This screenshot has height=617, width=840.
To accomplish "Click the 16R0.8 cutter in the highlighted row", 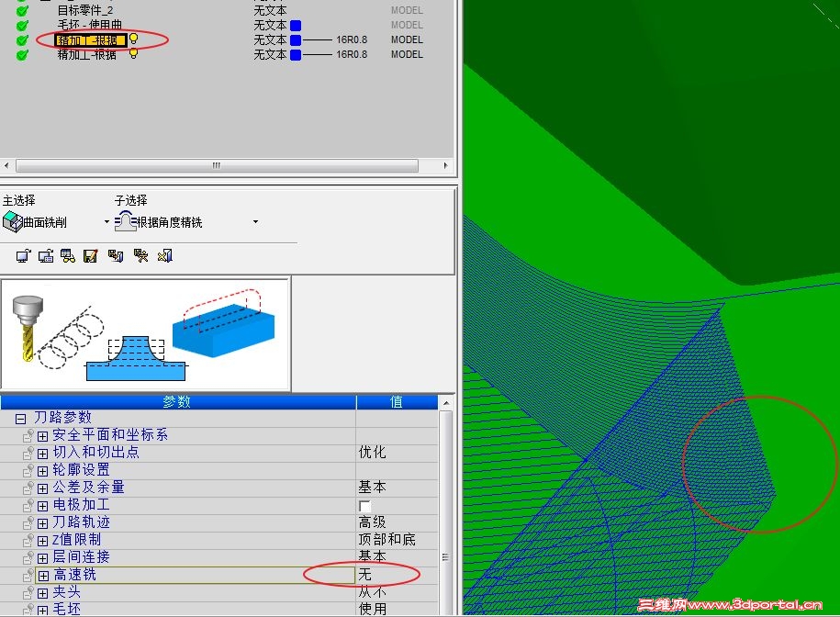I will (x=352, y=40).
